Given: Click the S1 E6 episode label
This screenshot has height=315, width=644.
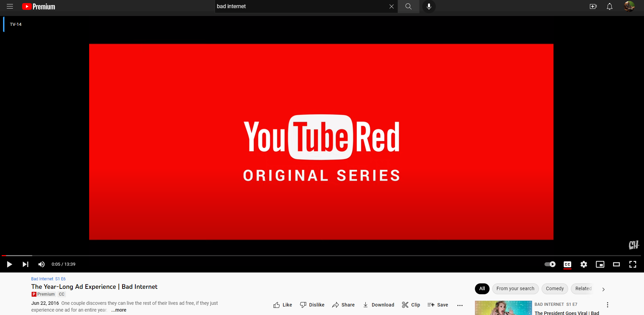Looking at the screenshot, I should (x=61, y=279).
